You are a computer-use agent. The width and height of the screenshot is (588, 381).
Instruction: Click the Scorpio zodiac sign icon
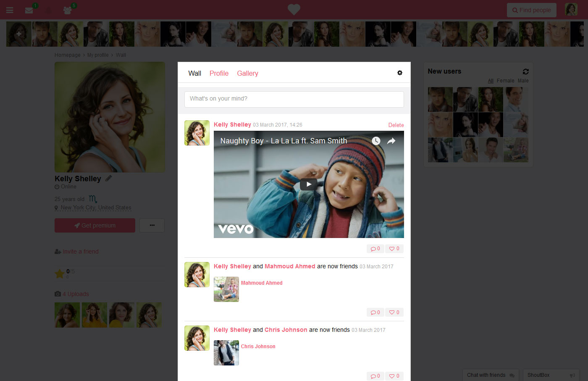[93, 198]
